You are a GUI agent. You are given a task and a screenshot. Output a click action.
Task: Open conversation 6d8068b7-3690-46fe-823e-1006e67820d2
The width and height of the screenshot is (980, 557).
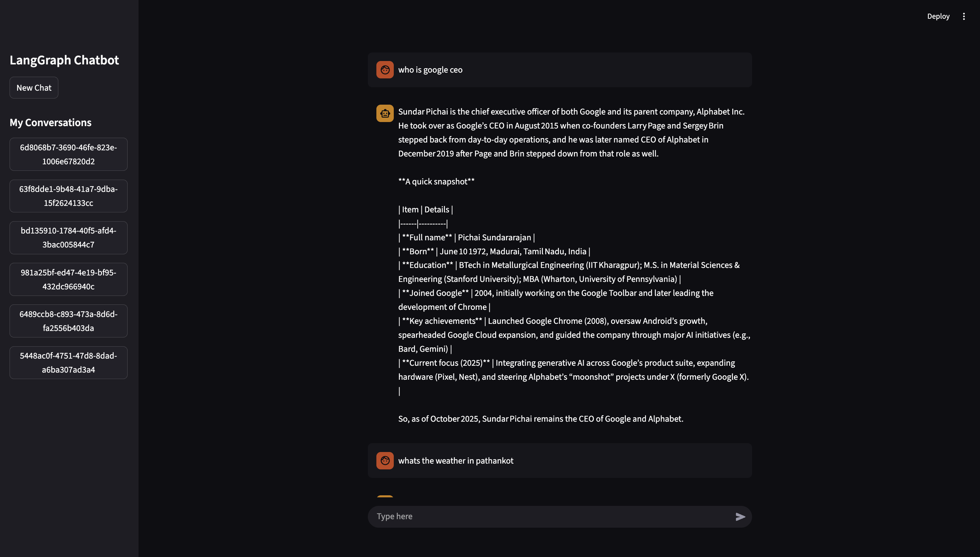click(69, 154)
